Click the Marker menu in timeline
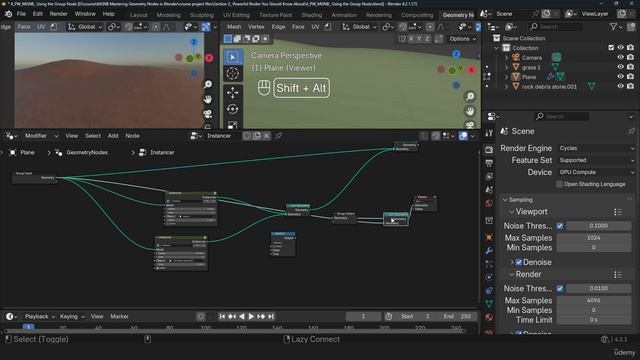This screenshot has width=640, height=360. 119,316
